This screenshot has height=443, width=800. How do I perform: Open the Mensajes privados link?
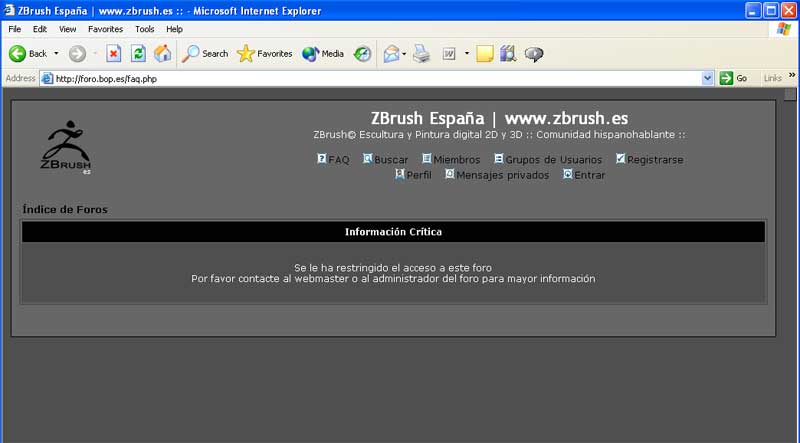click(503, 175)
